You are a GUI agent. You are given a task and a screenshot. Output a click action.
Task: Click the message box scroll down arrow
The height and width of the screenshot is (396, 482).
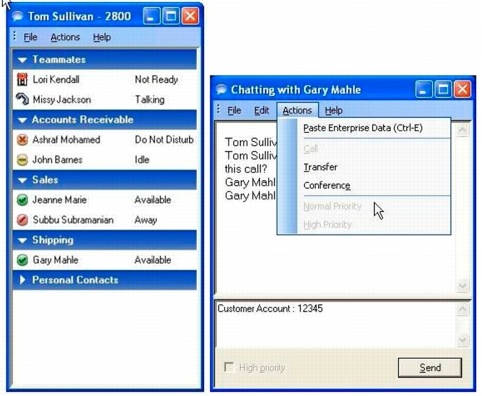pos(462,340)
